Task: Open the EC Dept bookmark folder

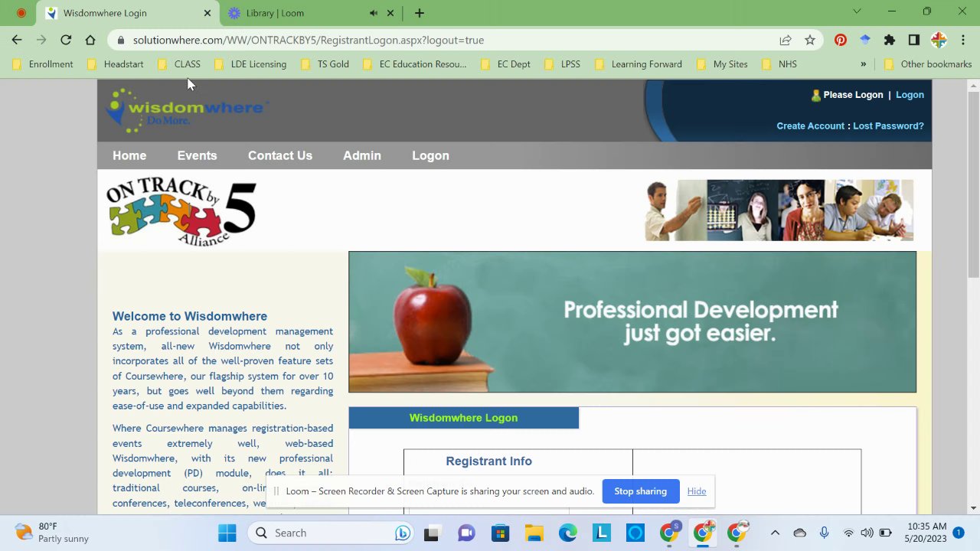Action: 505,64
